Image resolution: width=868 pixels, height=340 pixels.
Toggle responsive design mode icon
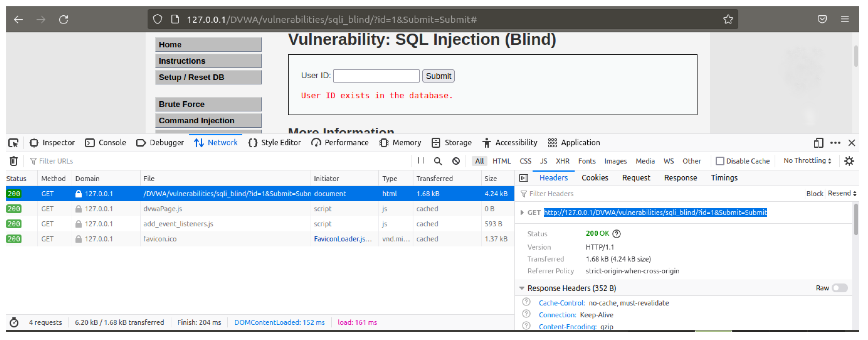(818, 143)
